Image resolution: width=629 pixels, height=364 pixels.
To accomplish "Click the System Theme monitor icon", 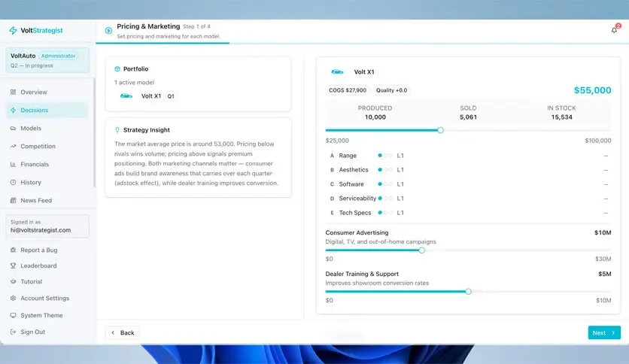I will pos(14,316).
